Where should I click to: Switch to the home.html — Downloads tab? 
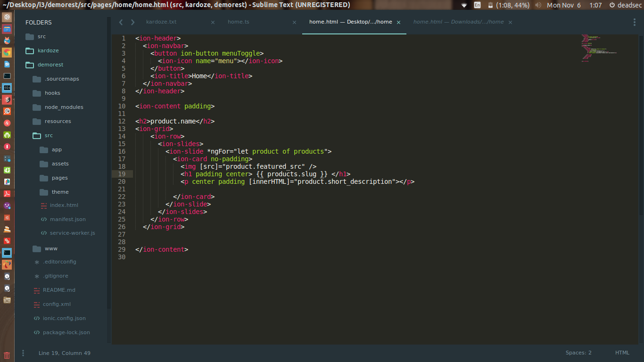(458, 22)
